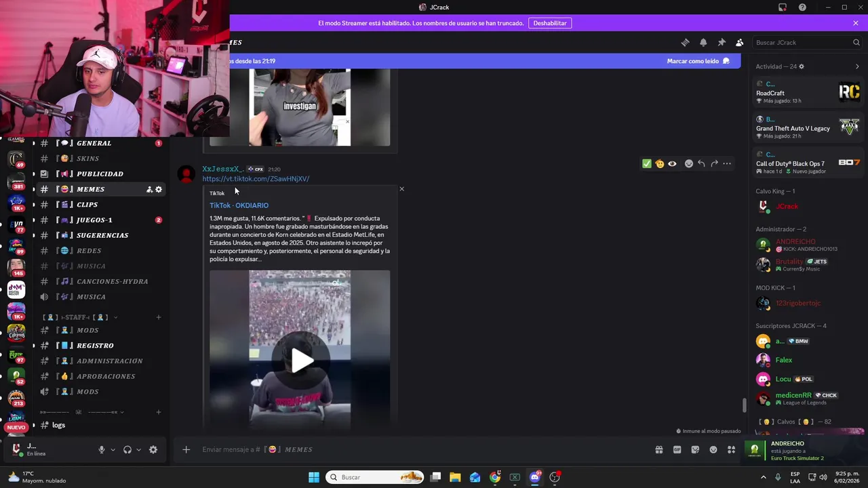The height and width of the screenshot is (488, 868).
Task: Open the add reaction picker on message
Action: (689, 163)
